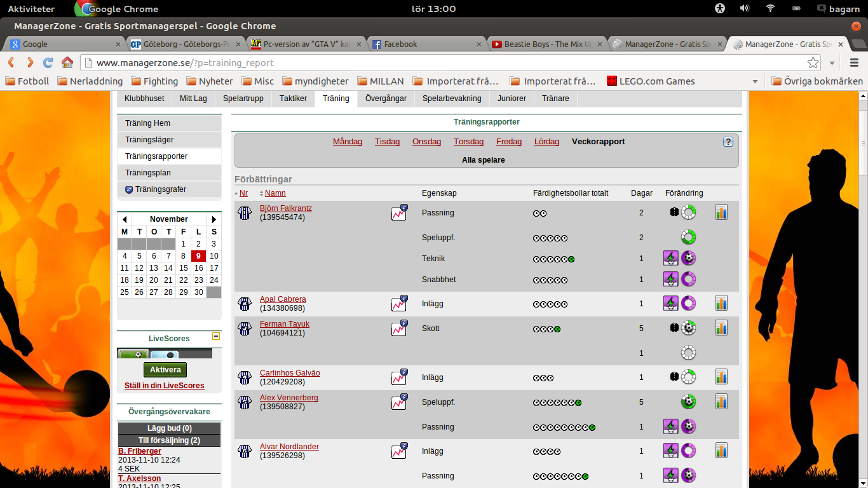This screenshot has height=488, width=868.
Task: Click the help question mark icon
Action: click(x=728, y=142)
